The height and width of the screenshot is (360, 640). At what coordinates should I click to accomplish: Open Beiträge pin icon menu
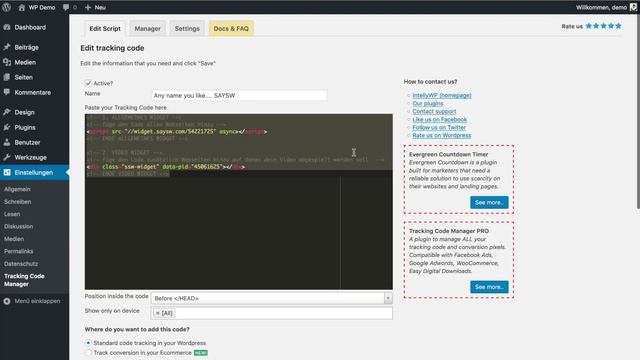coord(7,47)
